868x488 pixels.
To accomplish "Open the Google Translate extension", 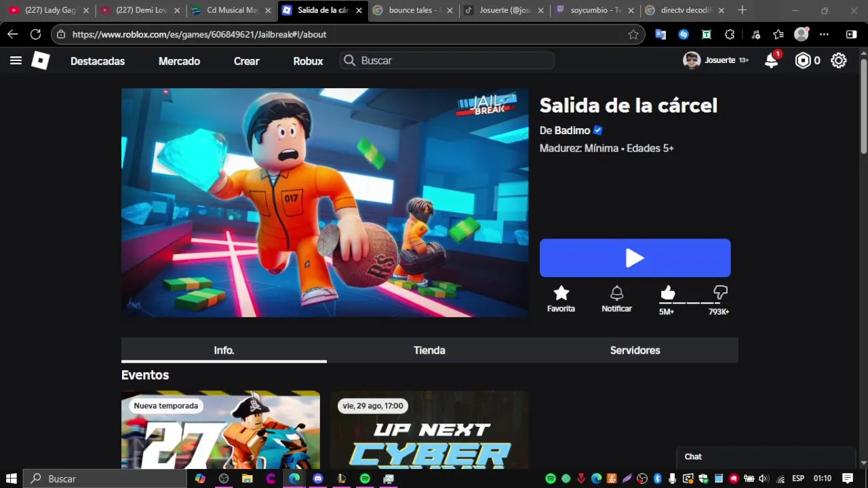I will [660, 35].
